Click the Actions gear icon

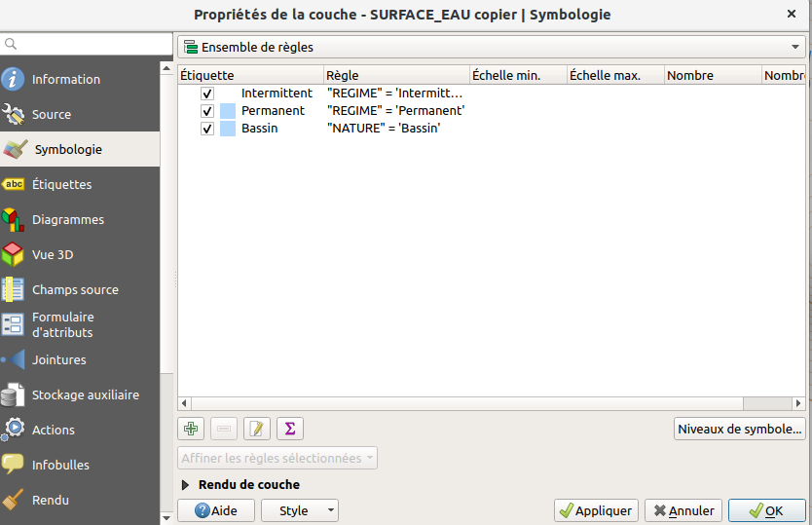pyautogui.click(x=13, y=430)
